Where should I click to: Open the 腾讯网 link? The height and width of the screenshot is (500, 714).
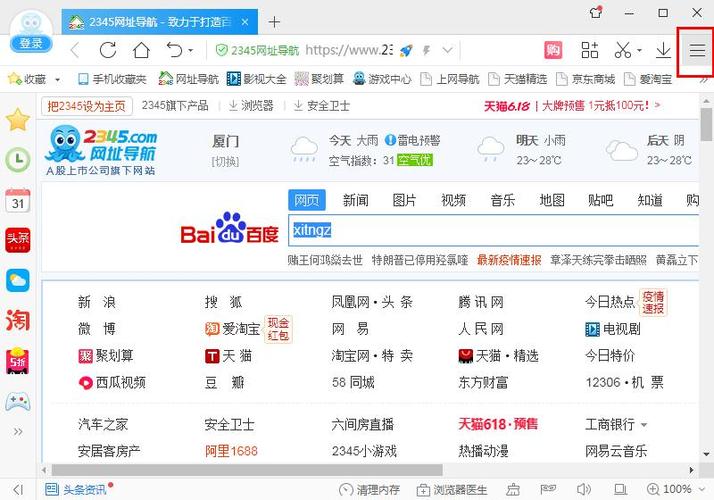481,302
